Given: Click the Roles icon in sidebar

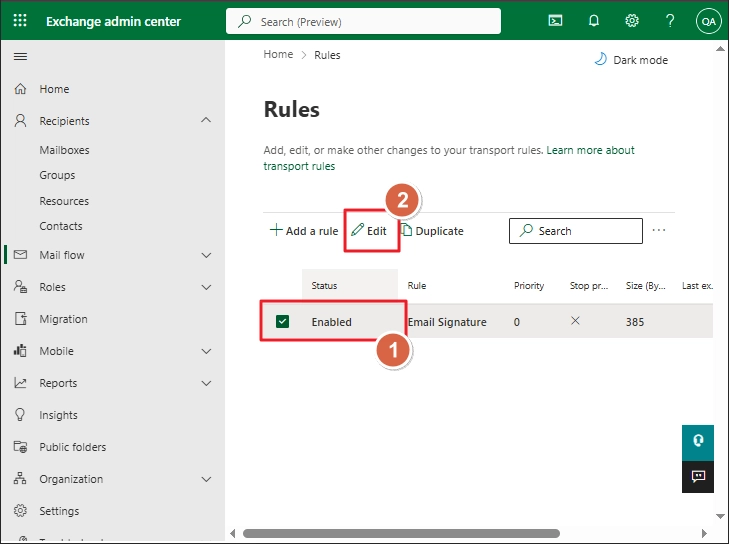Looking at the screenshot, I should 20,286.
